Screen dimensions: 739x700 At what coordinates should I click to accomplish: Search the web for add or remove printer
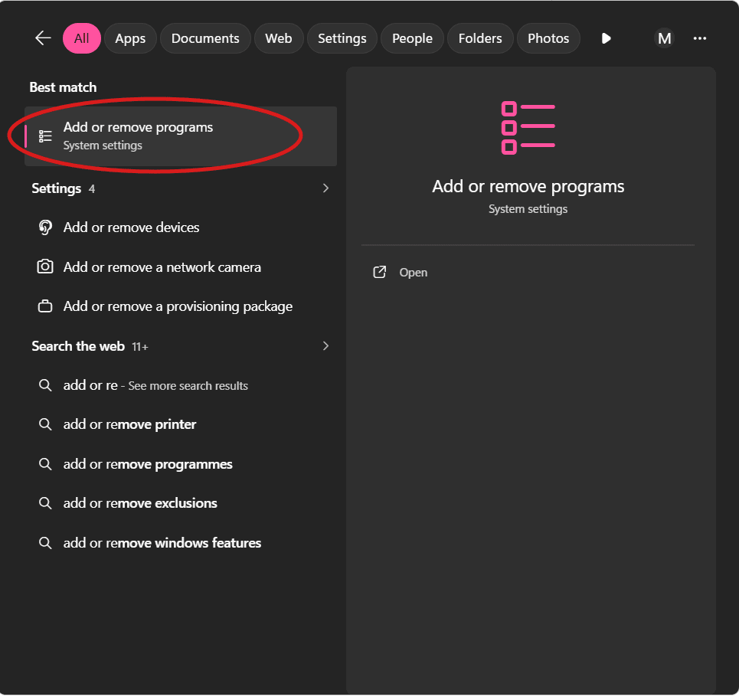[129, 424]
